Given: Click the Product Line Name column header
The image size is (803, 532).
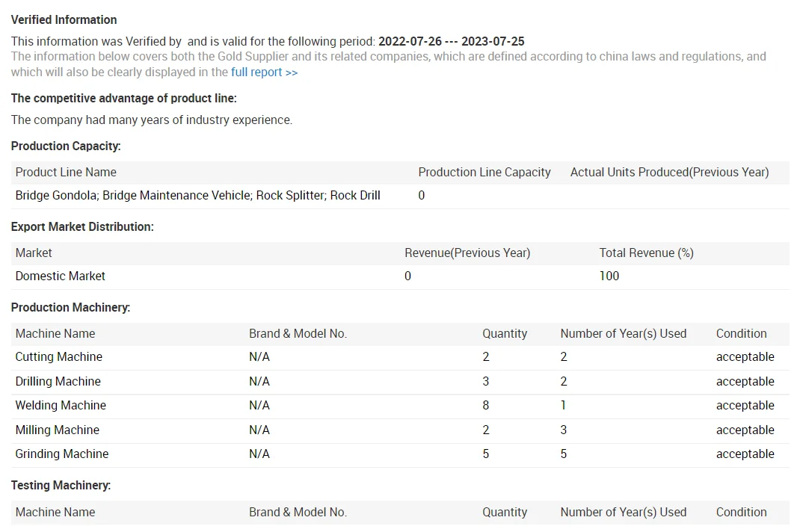Looking at the screenshot, I should coord(66,172).
